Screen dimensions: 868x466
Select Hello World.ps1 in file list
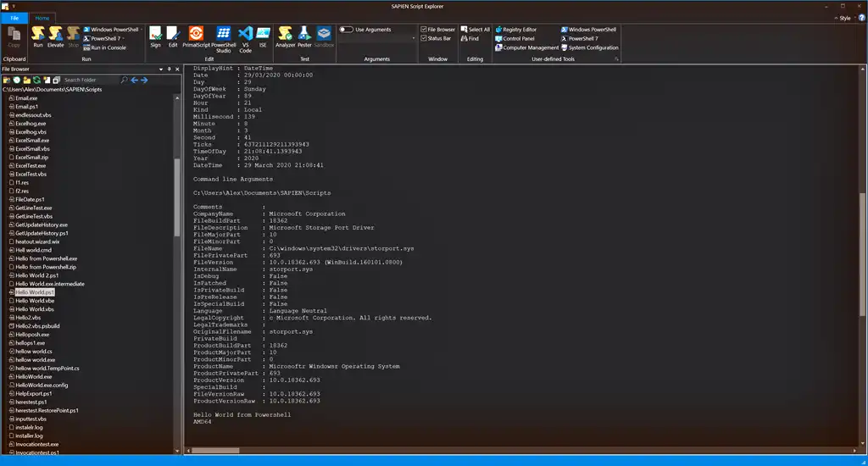pyautogui.click(x=34, y=292)
